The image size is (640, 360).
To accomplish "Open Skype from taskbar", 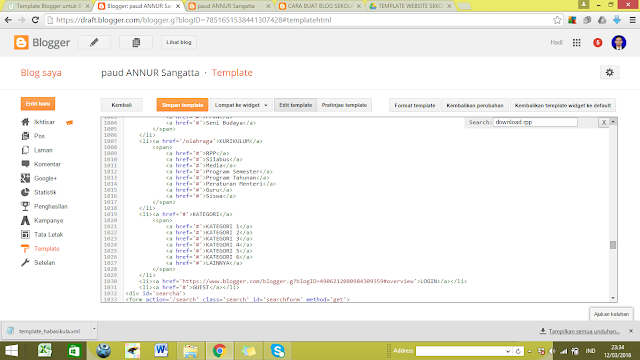I will click(x=278, y=351).
